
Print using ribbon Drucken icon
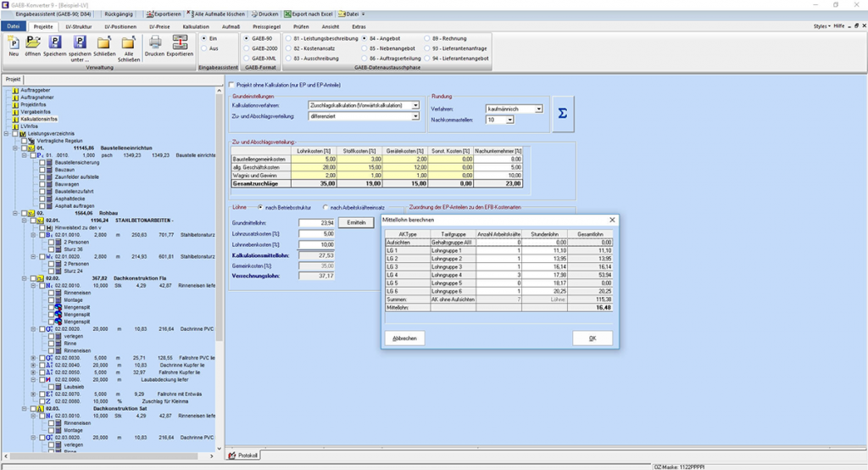tap(155, 46)
